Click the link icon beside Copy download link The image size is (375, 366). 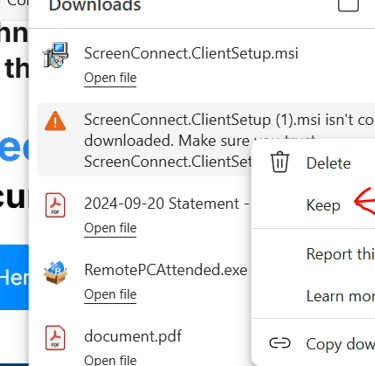[280, 343]
